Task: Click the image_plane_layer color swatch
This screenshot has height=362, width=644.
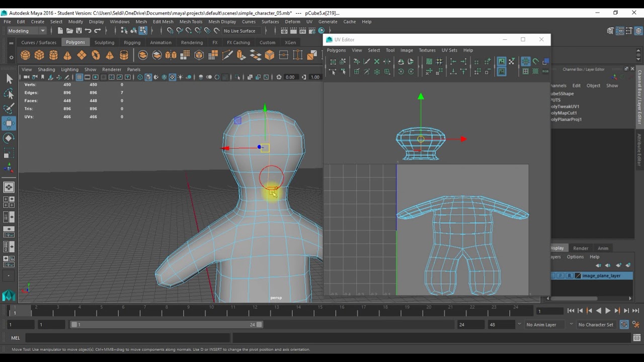Action: coord(578,276)
